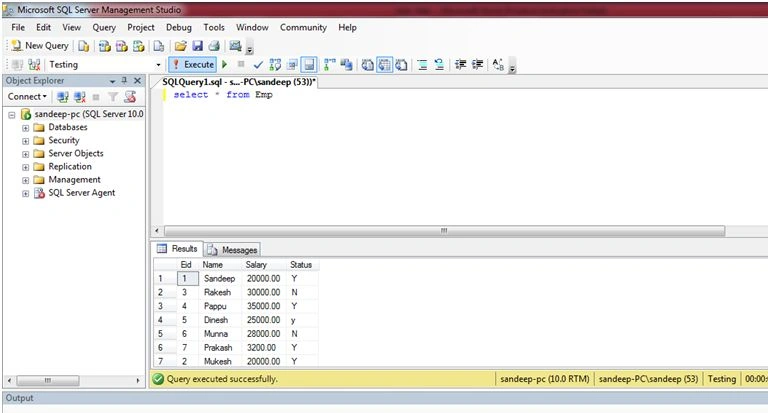This screenshot has width=768, height=413.
Task: Click right arrow of Object Explorer scrollbar
Action: (138, 380)
